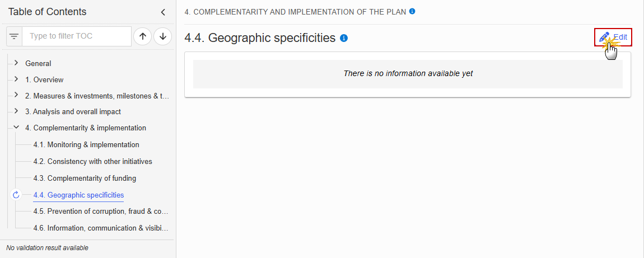Click info icon beside Geographic specificities heading
Screen dimensions: 644x258
(x=344, y=38)
